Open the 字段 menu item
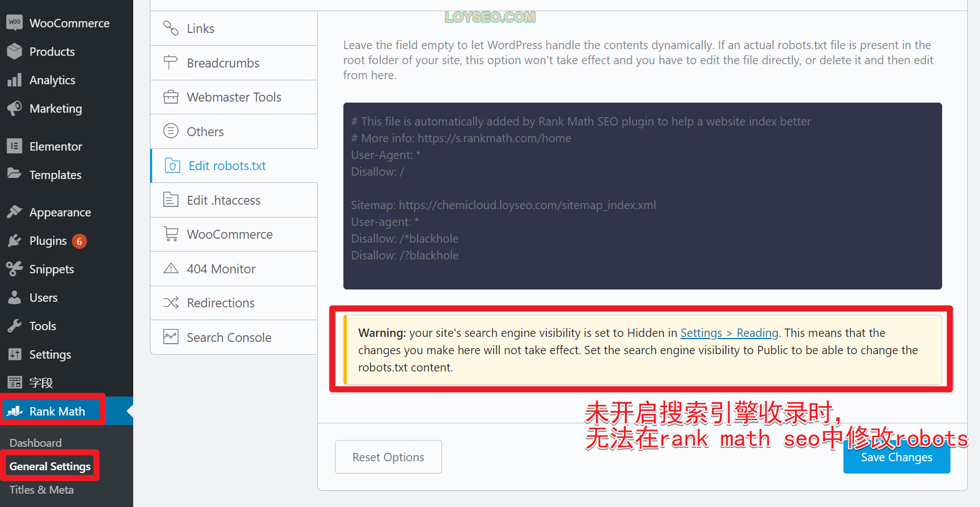 pos(66,383)
